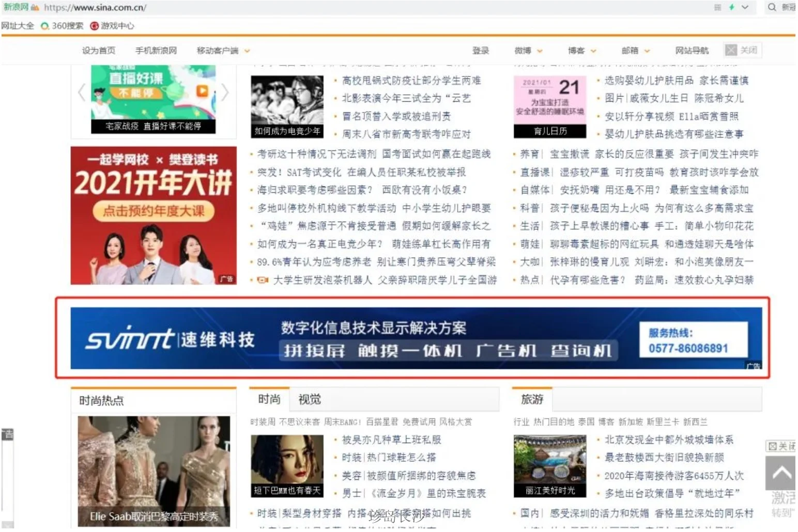Screen dimensions: 798x532
Task: Open 时装周 sub-navigation link
Action: (x=263, y=422)
